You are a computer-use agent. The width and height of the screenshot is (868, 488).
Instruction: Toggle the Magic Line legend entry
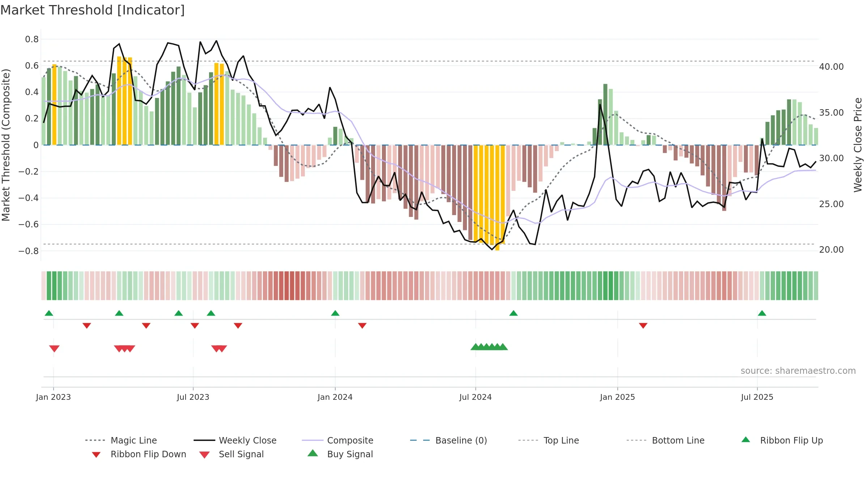pyautogui.click(x=121, y=440)
